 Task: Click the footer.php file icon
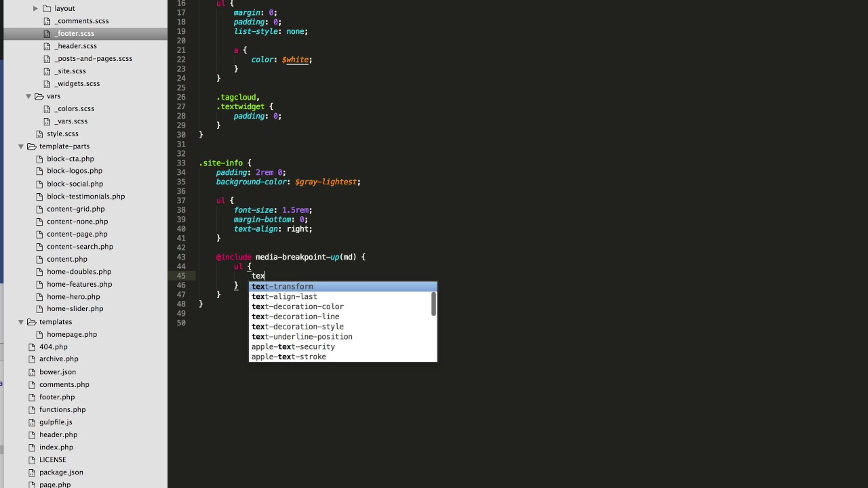click(32, 397)
